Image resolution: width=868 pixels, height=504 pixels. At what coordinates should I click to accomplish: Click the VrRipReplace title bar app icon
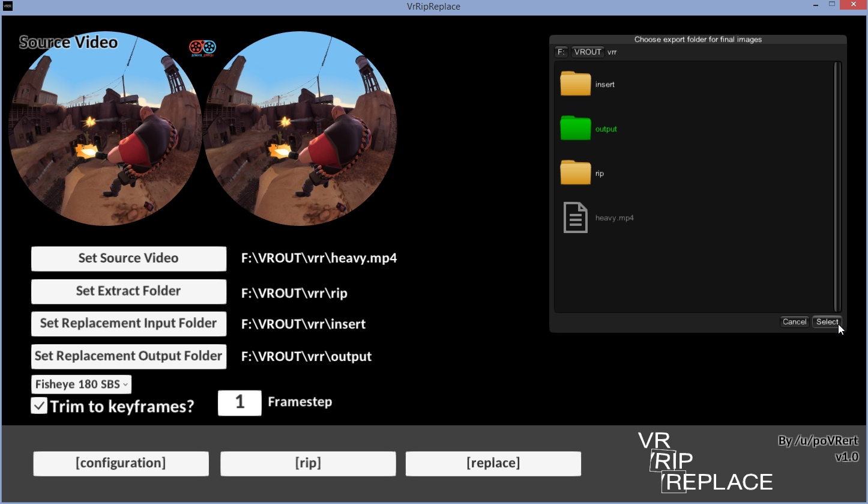click(7, 6)
